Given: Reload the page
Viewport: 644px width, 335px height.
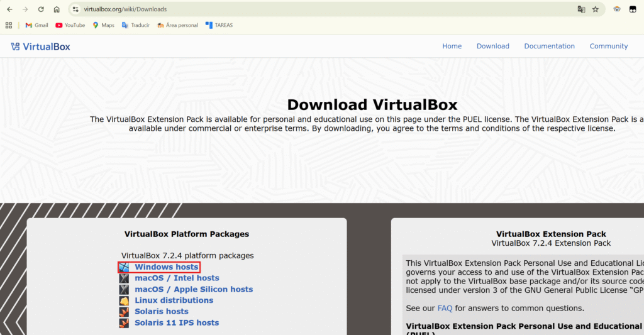Looking at the screenshot, I should tap(41, 9).
